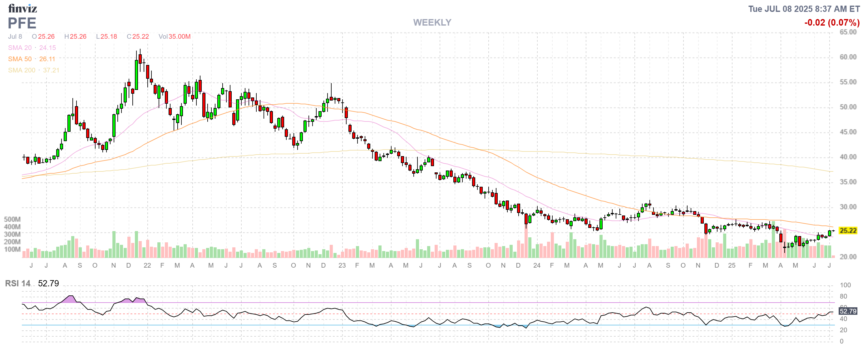Click the dark 52.79 RSI value tag
The width and height of the screenshot is (868, 351).
[x=848, y=311]
